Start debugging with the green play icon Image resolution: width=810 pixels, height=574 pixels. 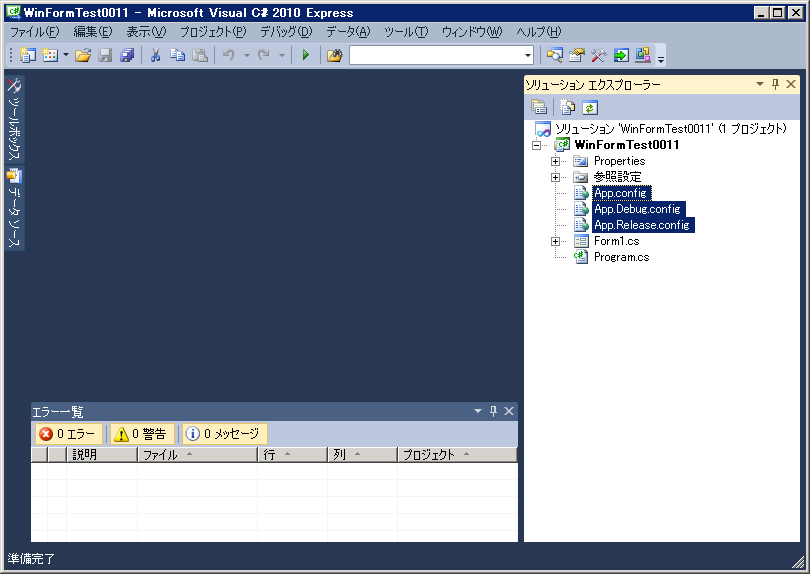[305, 55]
